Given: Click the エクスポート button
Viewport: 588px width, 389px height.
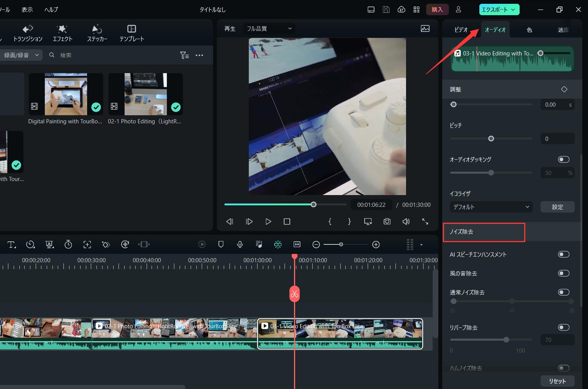Looking at the screenshot, I should [499, 9].
